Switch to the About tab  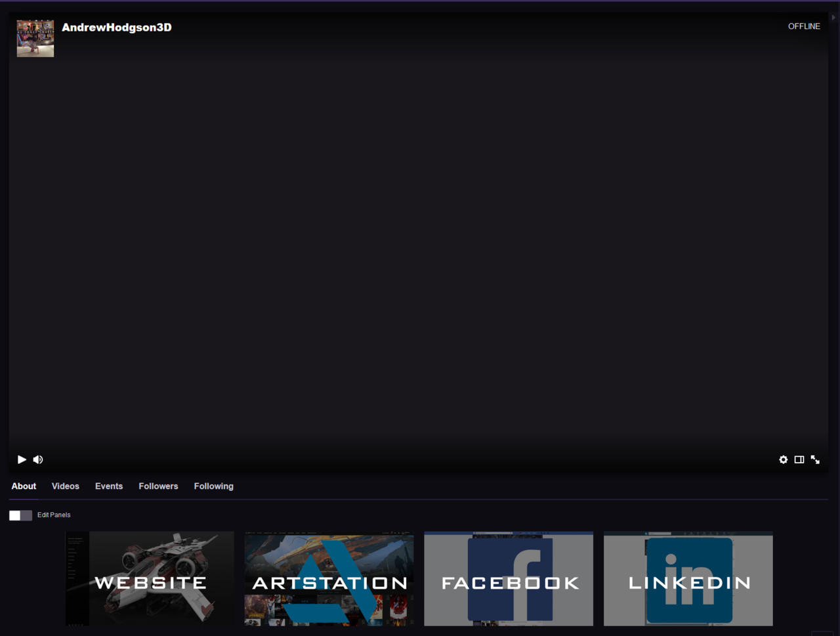(24, 486)
